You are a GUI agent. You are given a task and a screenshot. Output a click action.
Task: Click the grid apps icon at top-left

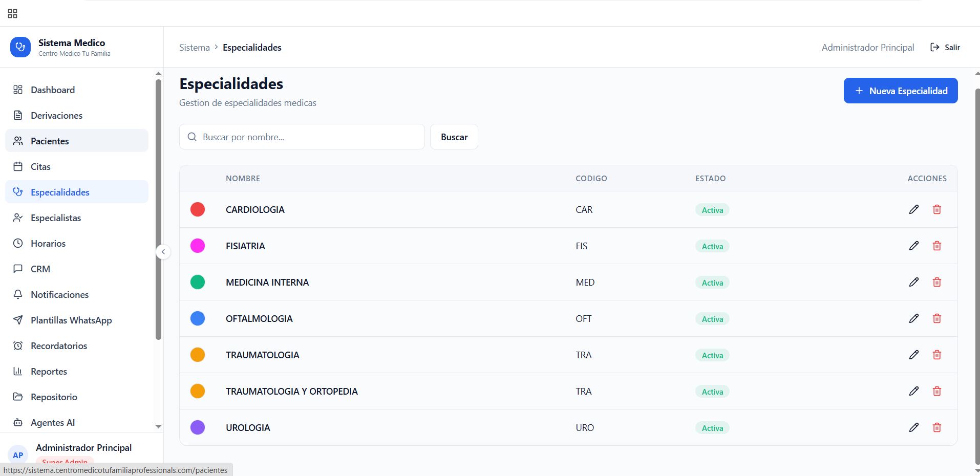pyautogui.click(x=13, y=14)
